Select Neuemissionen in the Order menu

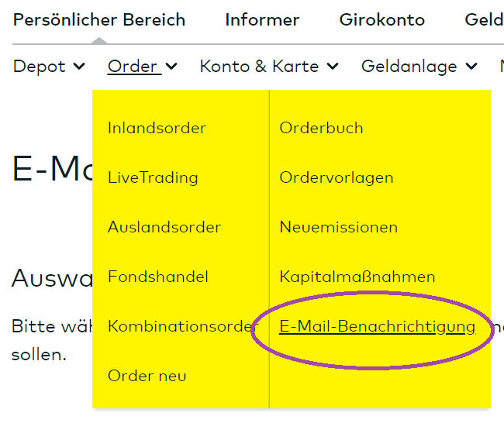[338, 227]
